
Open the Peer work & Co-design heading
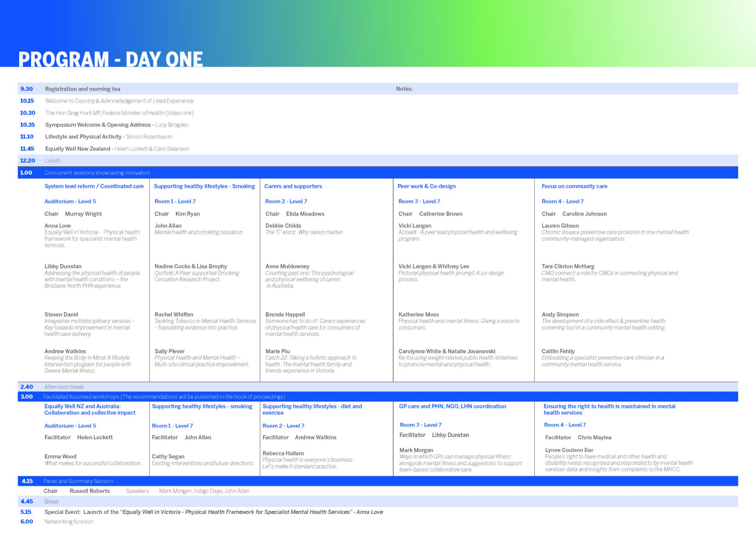point(426,186)
